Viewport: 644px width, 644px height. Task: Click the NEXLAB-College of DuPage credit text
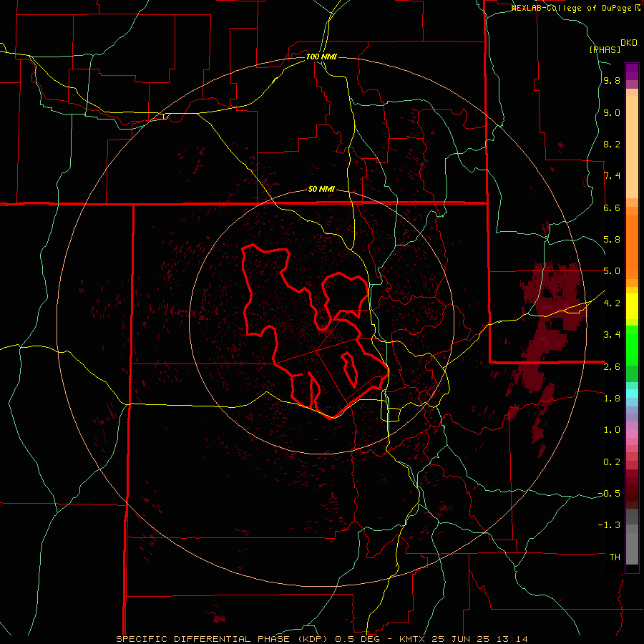(x=573, y=8)
